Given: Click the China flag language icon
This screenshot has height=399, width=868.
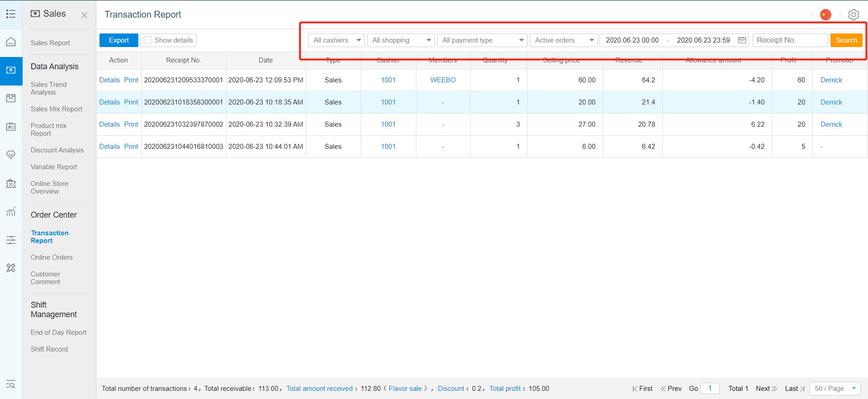Looking at the screenshot, I should click(x=826, y=14).
